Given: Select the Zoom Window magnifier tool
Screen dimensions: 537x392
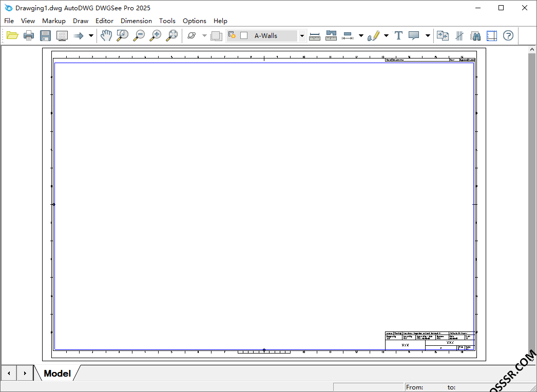Looking at the screenshot, I should pos(122,35).
